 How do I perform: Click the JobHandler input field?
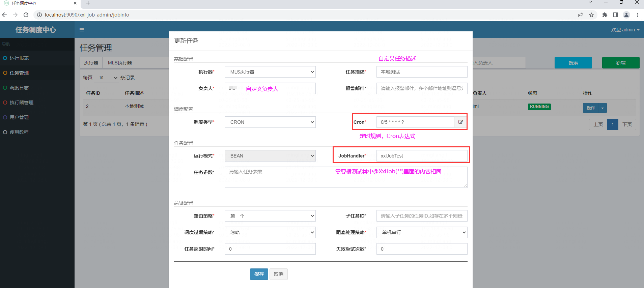point(422,156)
